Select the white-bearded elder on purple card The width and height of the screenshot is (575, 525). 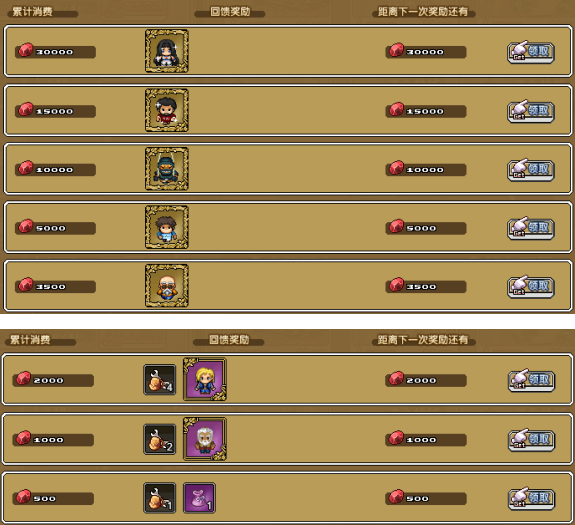(x=205, y=439)
